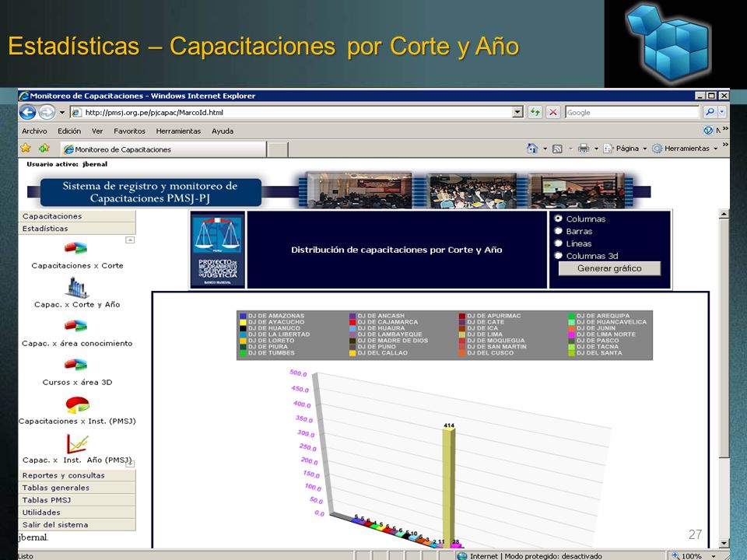The height and width of the screenshot is (560, 747).
Task: Select the Columnas chart type
Action: (559, 219)
